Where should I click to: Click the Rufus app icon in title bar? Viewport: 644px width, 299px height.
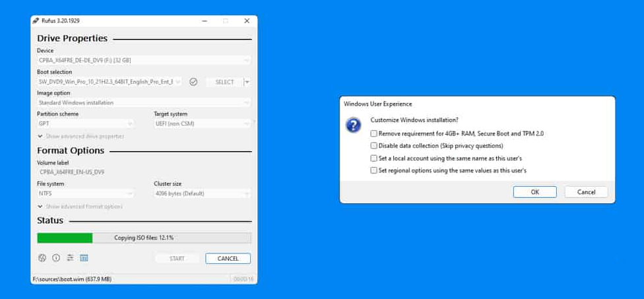point(36,20)
